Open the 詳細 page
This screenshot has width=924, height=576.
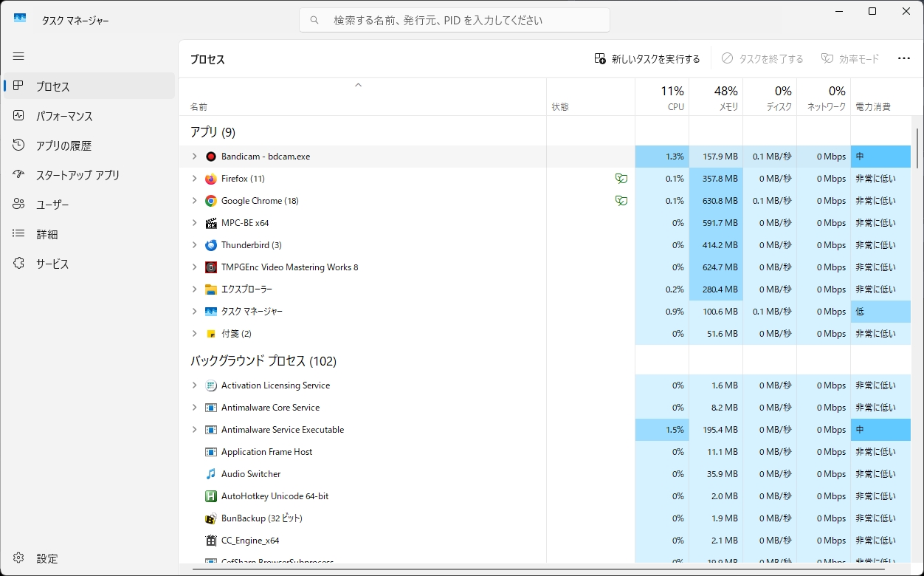click(x=89, y=234)
